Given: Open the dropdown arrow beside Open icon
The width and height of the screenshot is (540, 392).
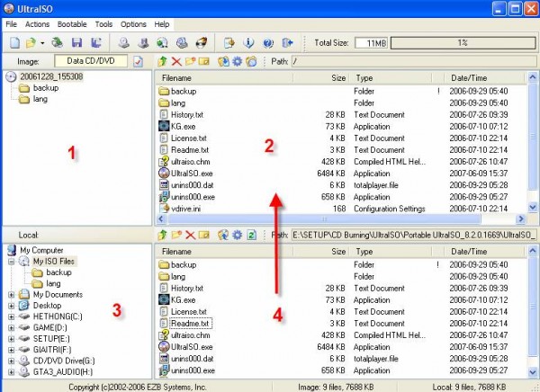Looking at the screenshot, I should [42, 43].
